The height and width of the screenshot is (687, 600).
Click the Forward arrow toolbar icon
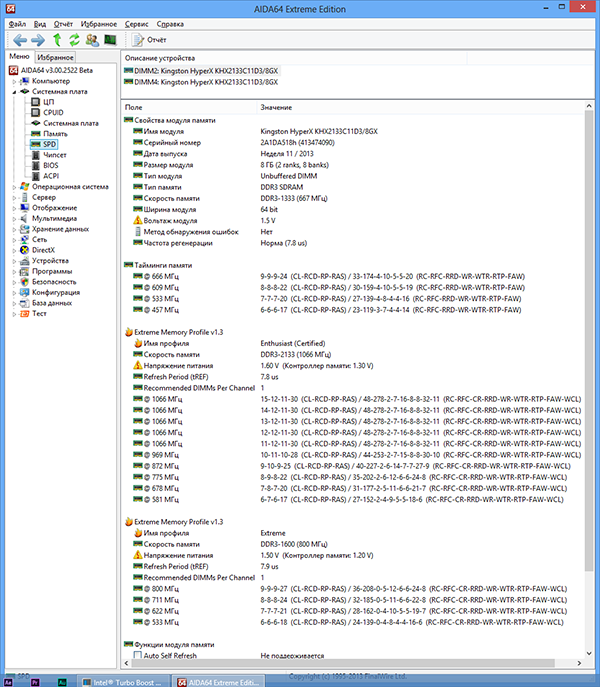38,40
